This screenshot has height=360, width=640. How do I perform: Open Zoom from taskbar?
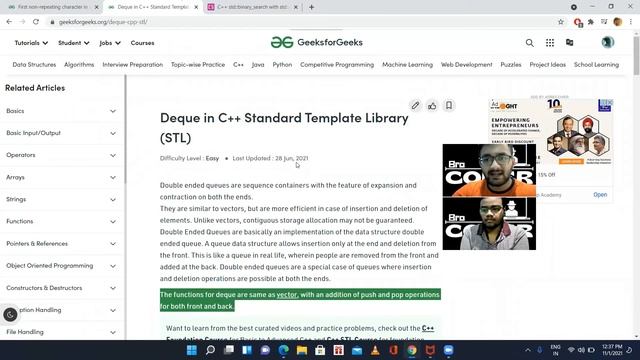[x=448, y=350]
